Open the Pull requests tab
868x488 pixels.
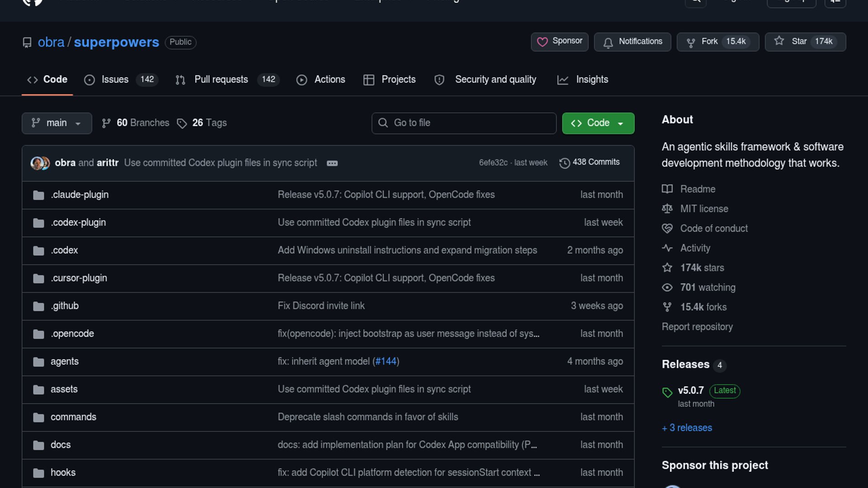click(221, 80)
